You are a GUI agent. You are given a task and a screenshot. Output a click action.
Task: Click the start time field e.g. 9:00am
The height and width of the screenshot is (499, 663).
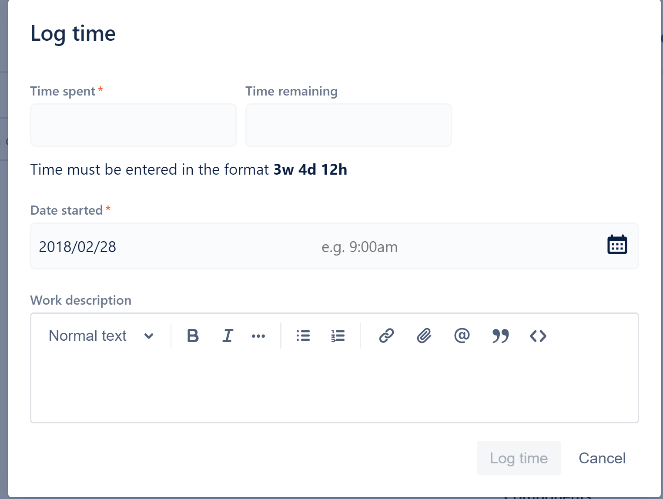(359, 247)
